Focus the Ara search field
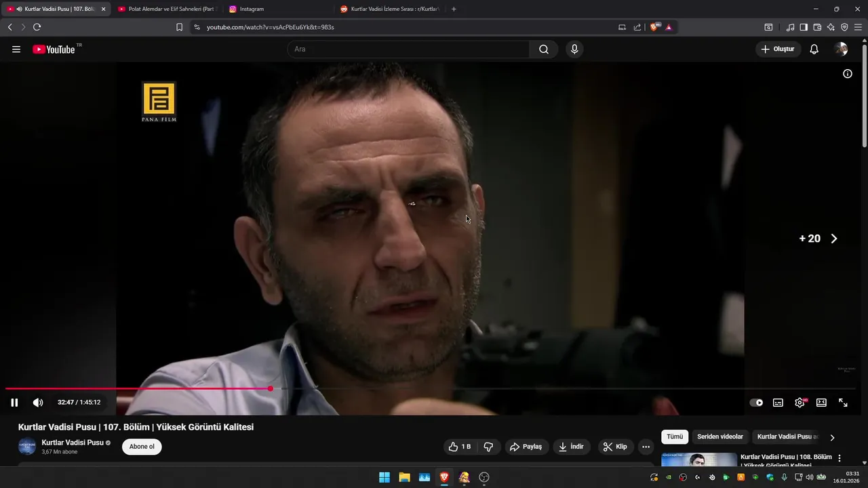This screenshot has width=868, height=488. pos(408,49)
